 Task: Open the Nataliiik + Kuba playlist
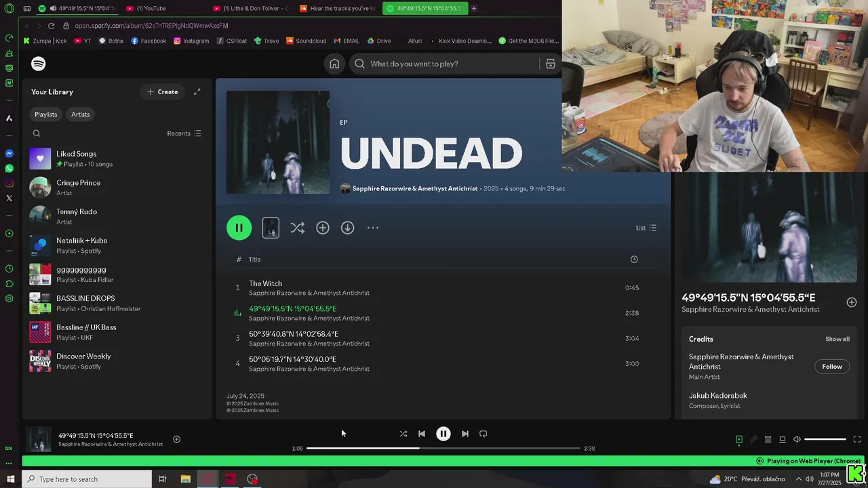pyautogui.click(x=117, y=245)
